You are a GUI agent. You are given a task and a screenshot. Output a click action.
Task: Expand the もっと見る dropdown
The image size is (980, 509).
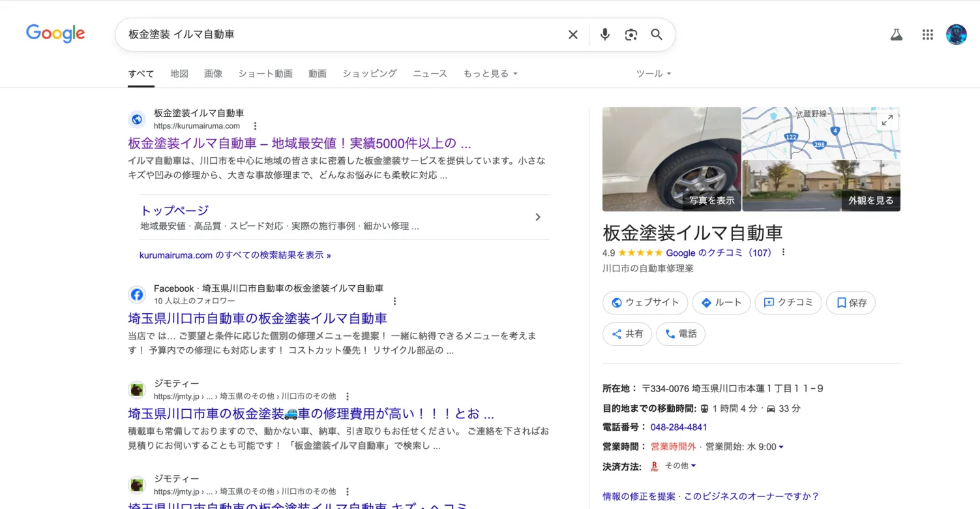[x=490, y=74]
